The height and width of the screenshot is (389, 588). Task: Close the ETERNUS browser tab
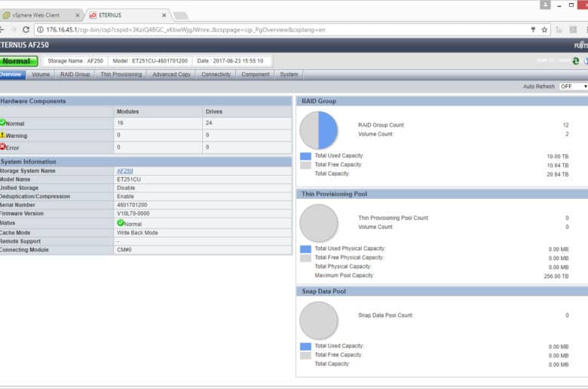coord(164,15)
